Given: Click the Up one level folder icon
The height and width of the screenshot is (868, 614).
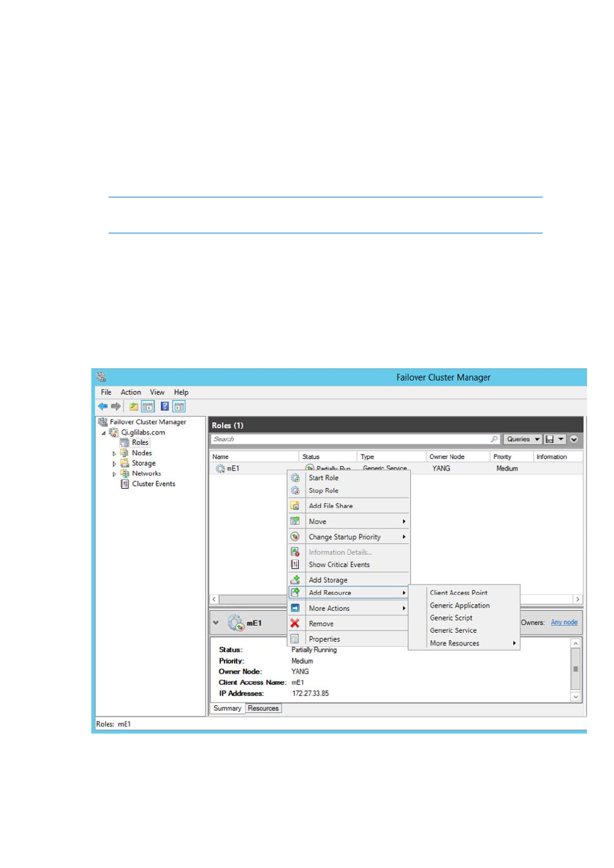Looking at the screenshot, I should [x=134, y=406].
